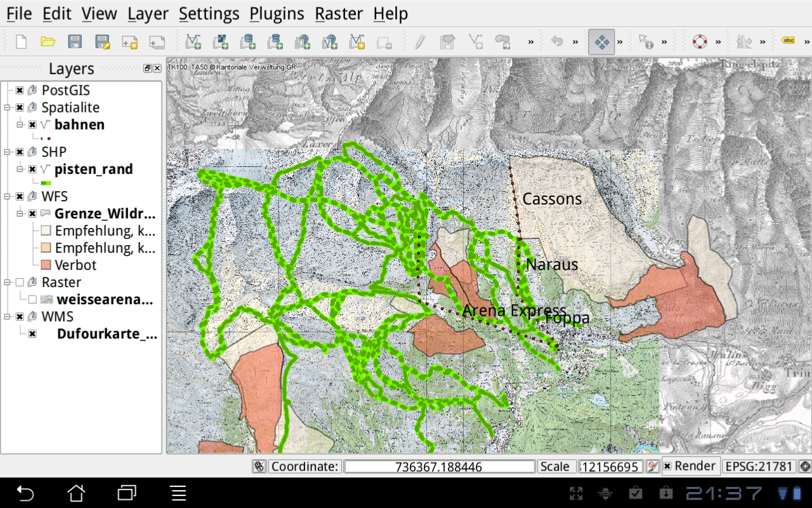The image size is (812, 508).
Task: Enable the weissearena raster layer checkbox
Action: pos(32,300)
